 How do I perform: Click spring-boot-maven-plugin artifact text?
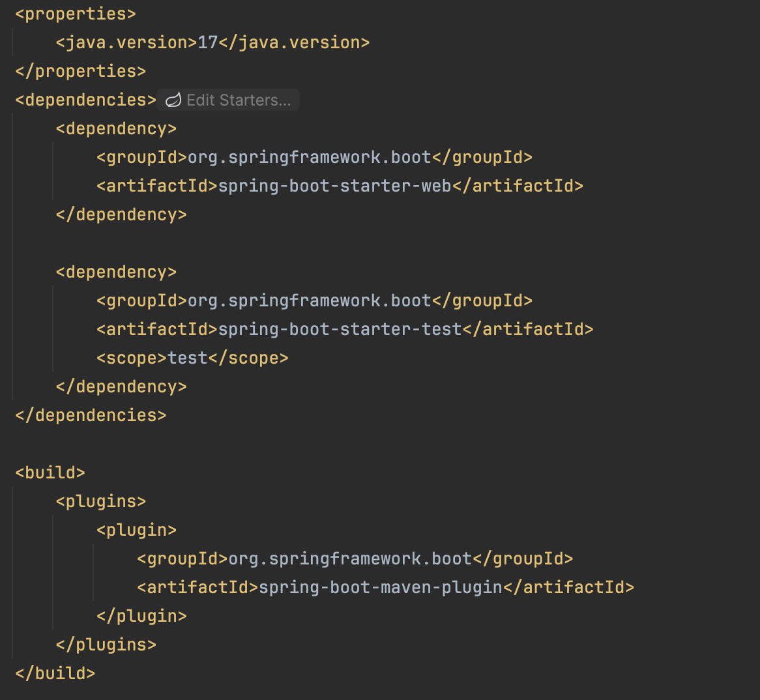pos(380,588)
